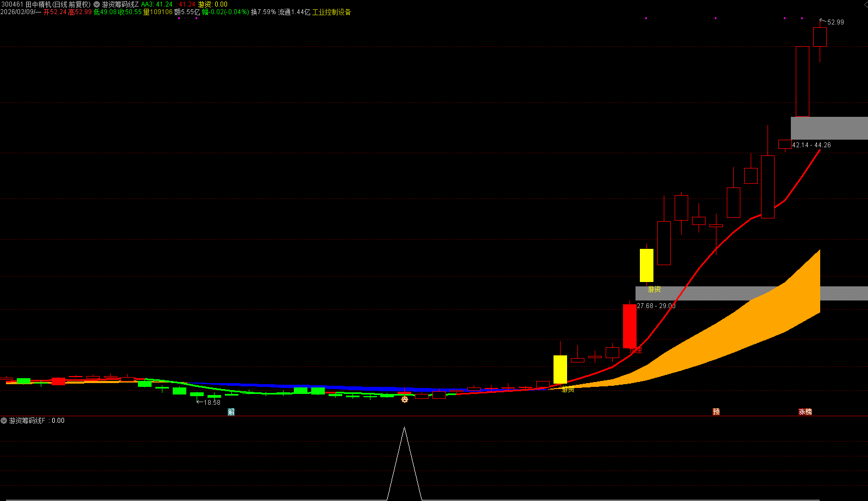Expand the 游资筹码线Z indicator dropdown arrow
Screen dimensions: 868x501
pos(97,4)
